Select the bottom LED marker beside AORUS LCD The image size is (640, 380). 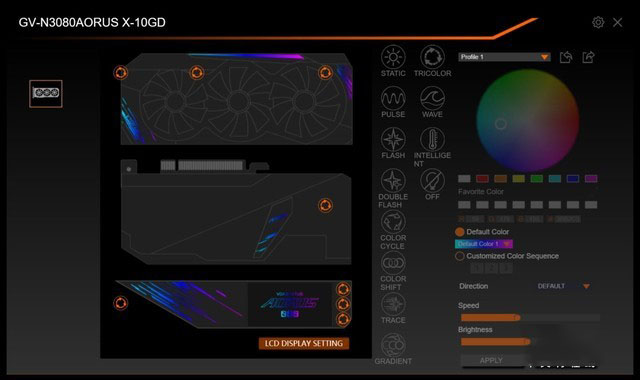click(343, 319)
